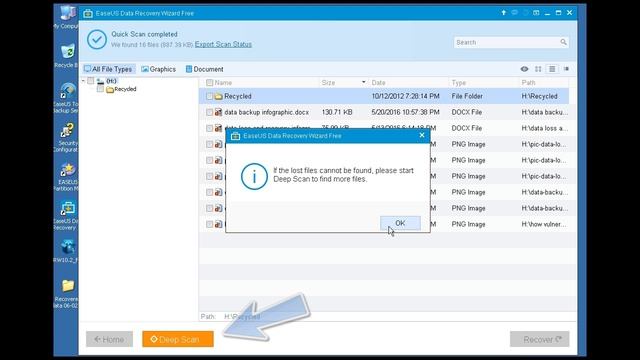Sort by the Type column header
640x360 pixels.
click(x=458, y=82)
